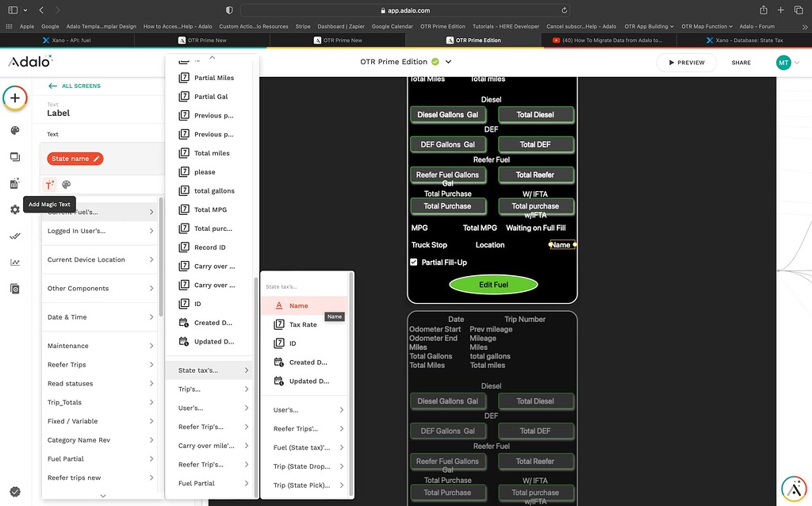The width and height of the screenshot is (812, 506).
Task: Click the Adalo logo
Action: (29, 62)
